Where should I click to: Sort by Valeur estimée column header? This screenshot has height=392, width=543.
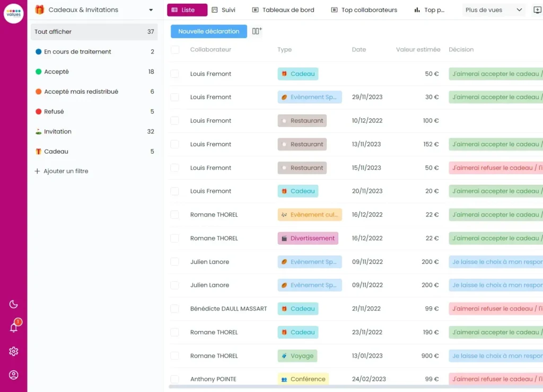click(418, 50)
